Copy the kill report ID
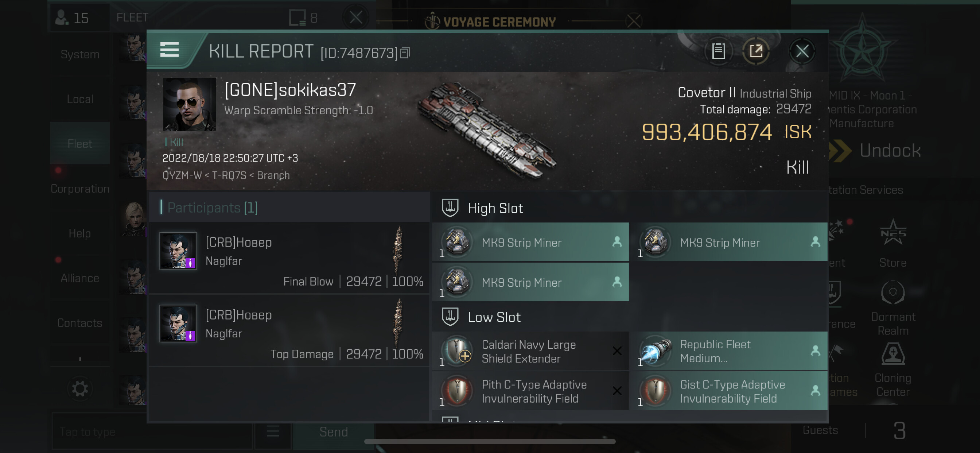The height and width of the screenshot is (453, 980). [405, 53]
